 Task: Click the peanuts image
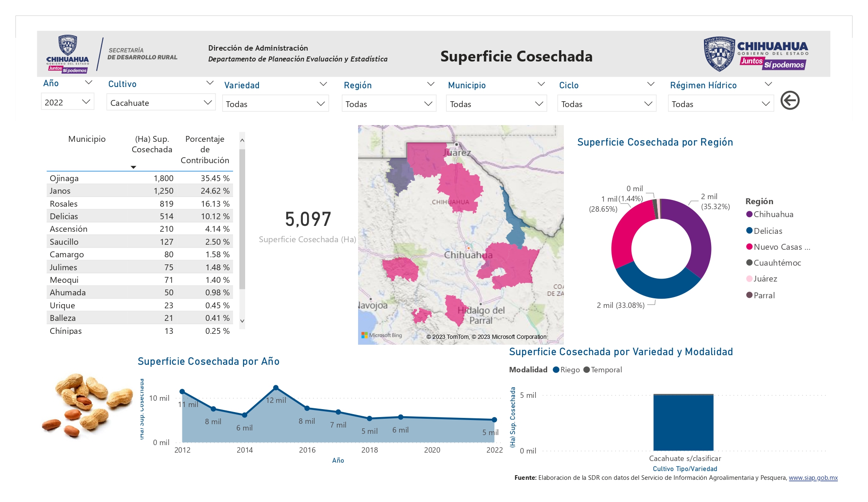(87, 406)
